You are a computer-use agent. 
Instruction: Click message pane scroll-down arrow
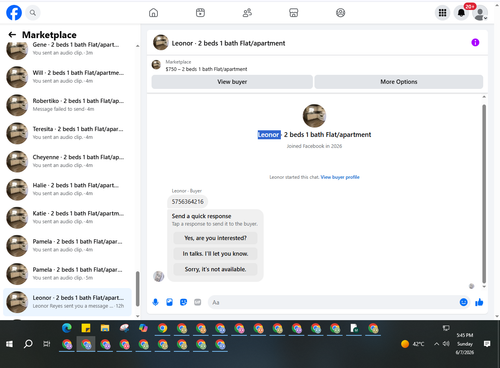[x=484, y=286]
